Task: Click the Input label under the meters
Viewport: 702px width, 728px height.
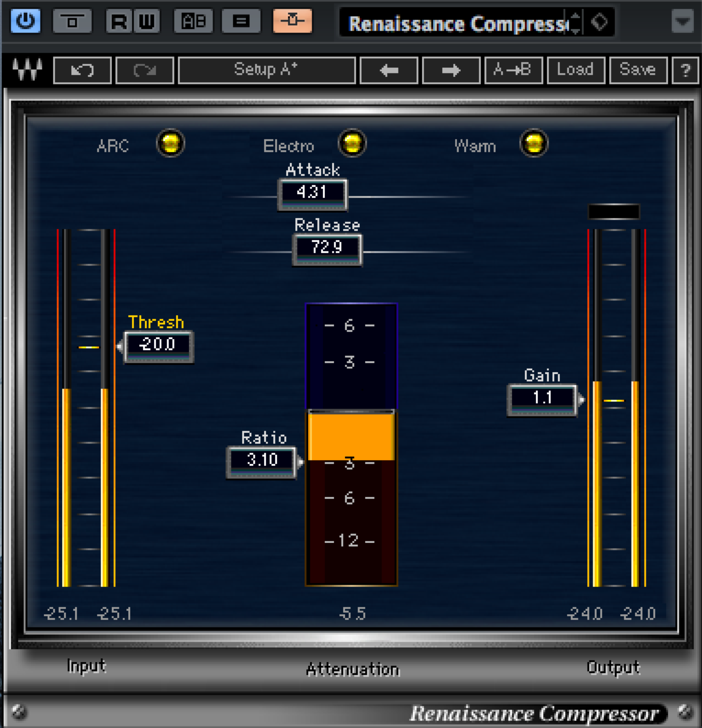Action: pos(86,666)
